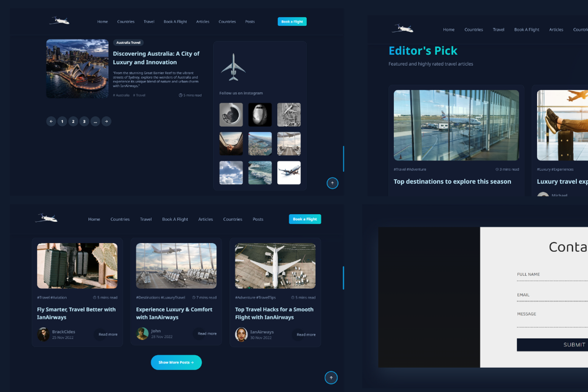Click the airplane logo in the Australia article page header
Screen dimensions: 588x392
click(x=59, y=21)
